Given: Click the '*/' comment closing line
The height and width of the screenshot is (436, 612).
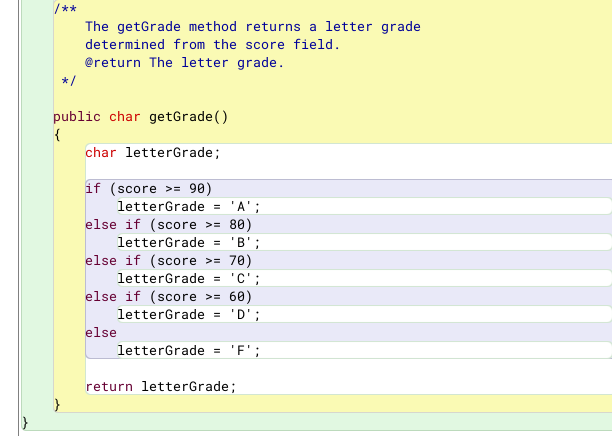Looking at the screenshot, I should pos(69,80).
